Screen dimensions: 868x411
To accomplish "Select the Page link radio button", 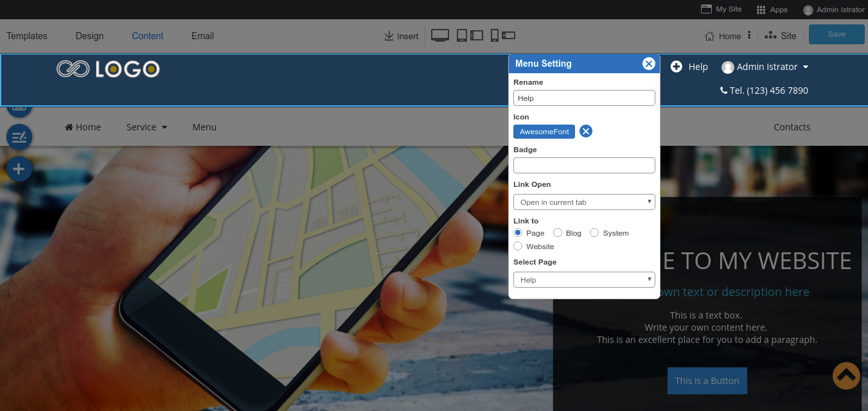I will (x=518, y=232).
